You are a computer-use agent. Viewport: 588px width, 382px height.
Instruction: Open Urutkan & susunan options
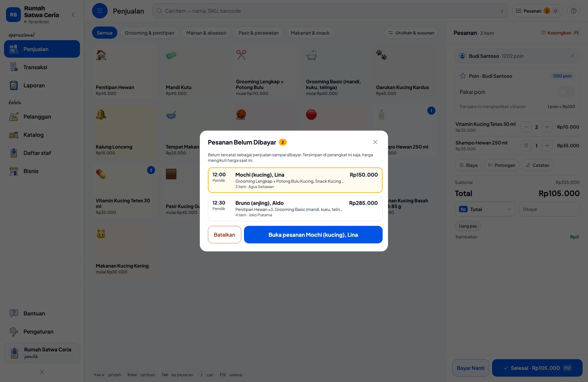411,33
